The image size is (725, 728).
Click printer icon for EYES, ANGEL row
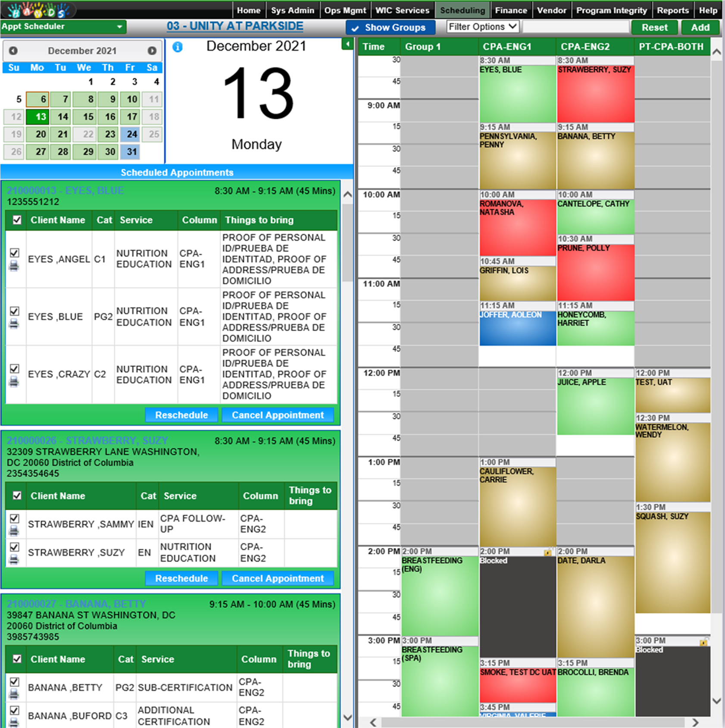(x=14, y=266)
